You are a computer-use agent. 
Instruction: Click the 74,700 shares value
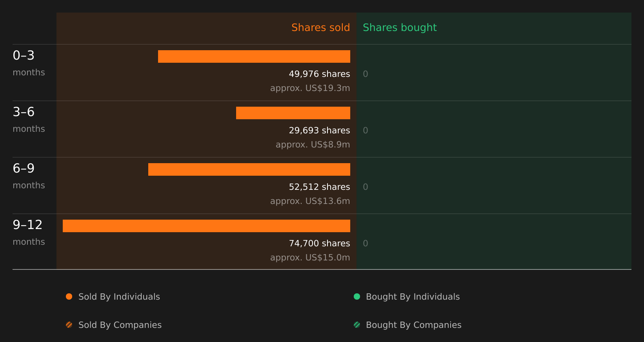(320, 244)
